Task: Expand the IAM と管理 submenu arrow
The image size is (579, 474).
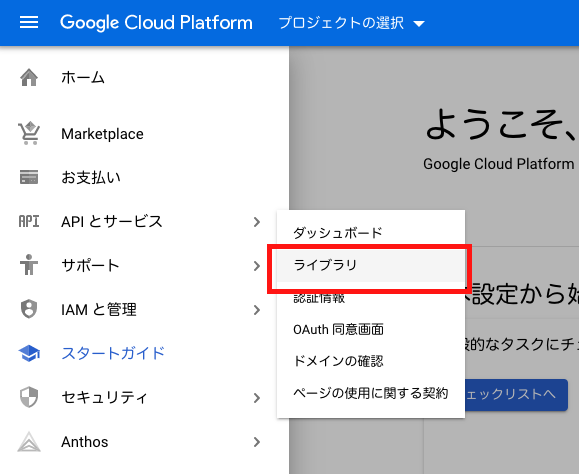Action: (257, 310)
